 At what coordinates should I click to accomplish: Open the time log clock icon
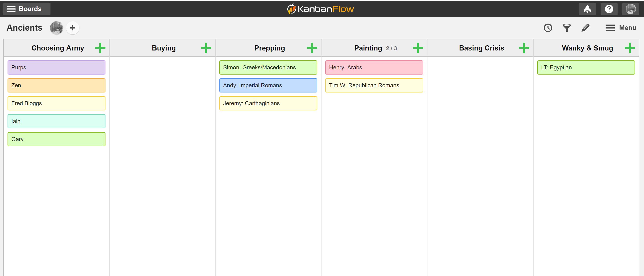click(548, 28)
